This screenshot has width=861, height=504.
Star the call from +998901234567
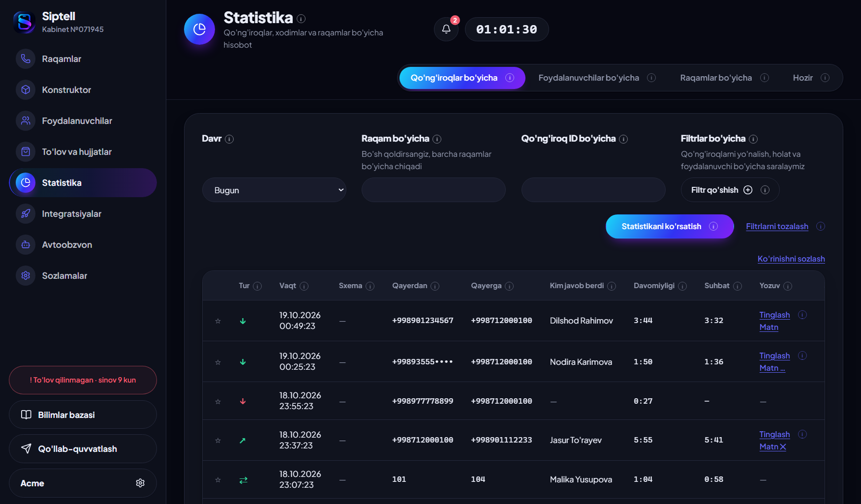218,321
